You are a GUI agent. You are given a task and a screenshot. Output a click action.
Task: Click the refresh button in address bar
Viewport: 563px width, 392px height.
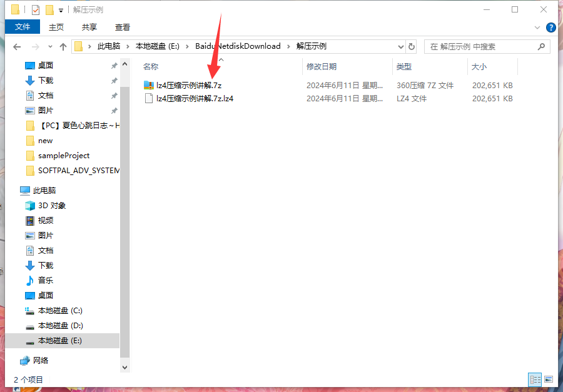[412, 47]
